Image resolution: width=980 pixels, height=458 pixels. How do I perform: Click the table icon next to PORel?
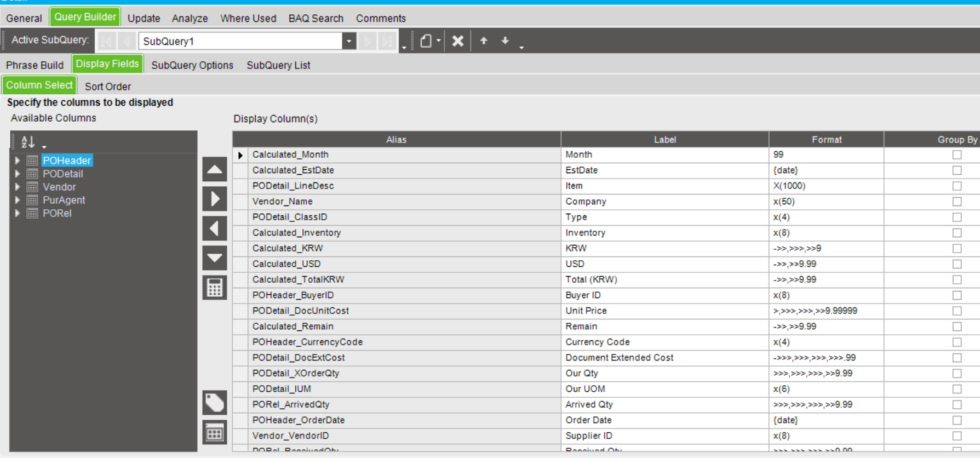click(x=32, y=213)
